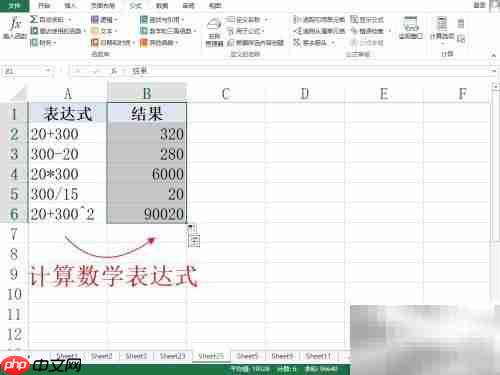Viewport: 500px width, 375px height.
Task: Open the Name Manager
Action: click(214, 32)
